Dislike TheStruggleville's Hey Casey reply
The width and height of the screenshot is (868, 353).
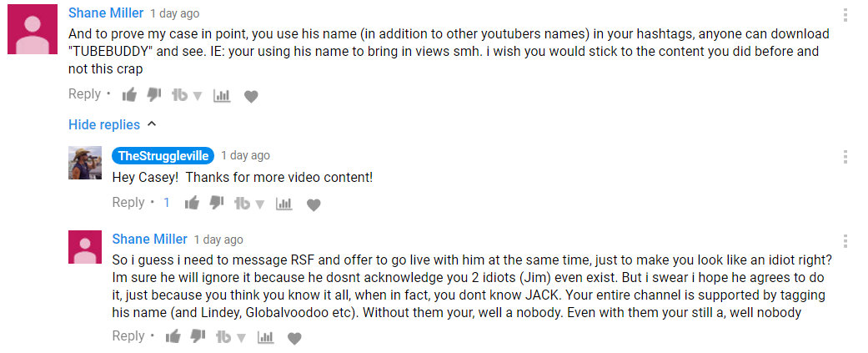[x=217, y=203]
